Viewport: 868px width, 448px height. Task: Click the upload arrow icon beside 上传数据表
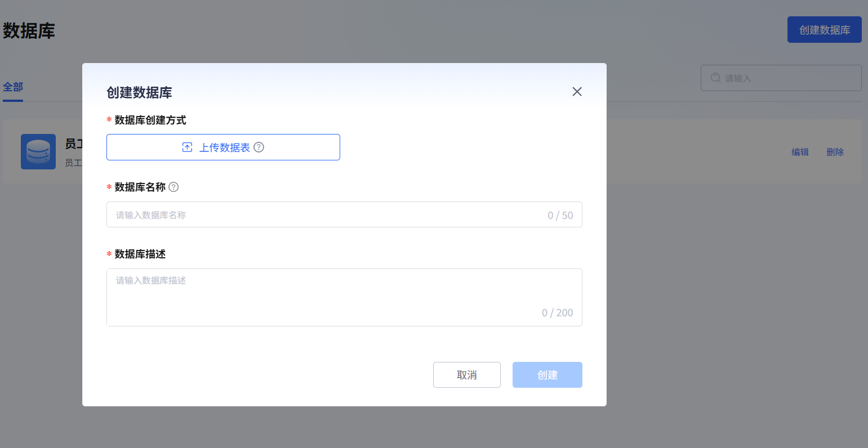point(188,147)
